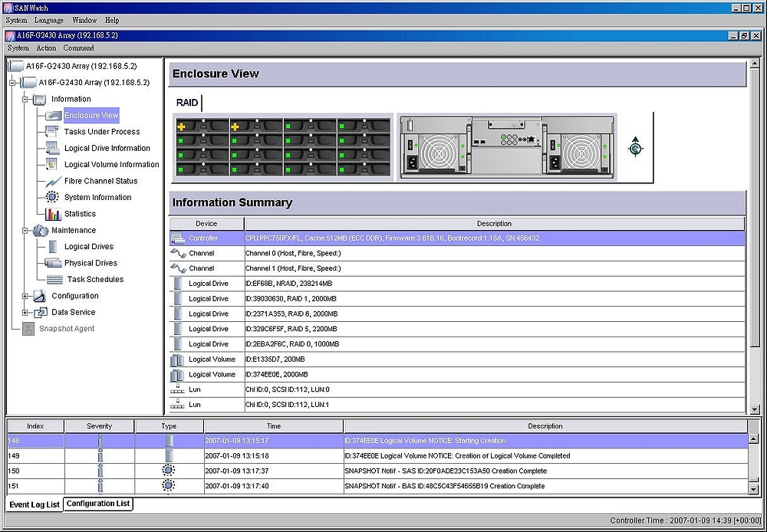The image size is (767, 532).
Task: Select the RAID enclosure tab
Action: 187,103
